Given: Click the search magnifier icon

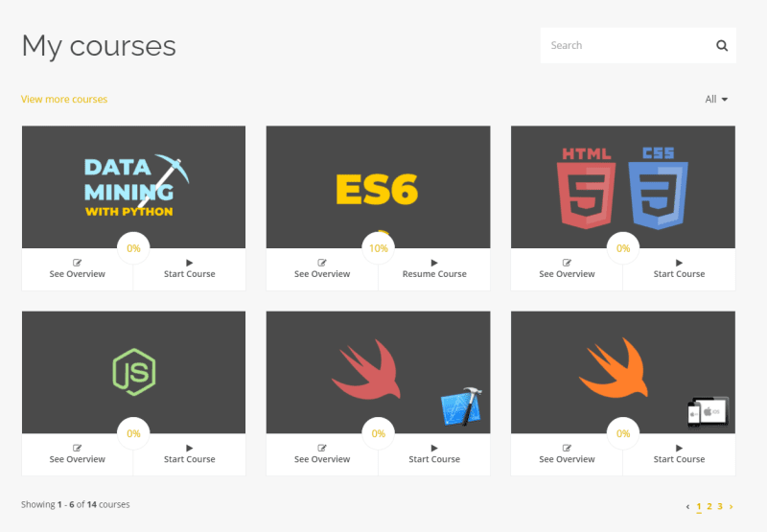Looking at the screenshot, I should click(722, 45).
